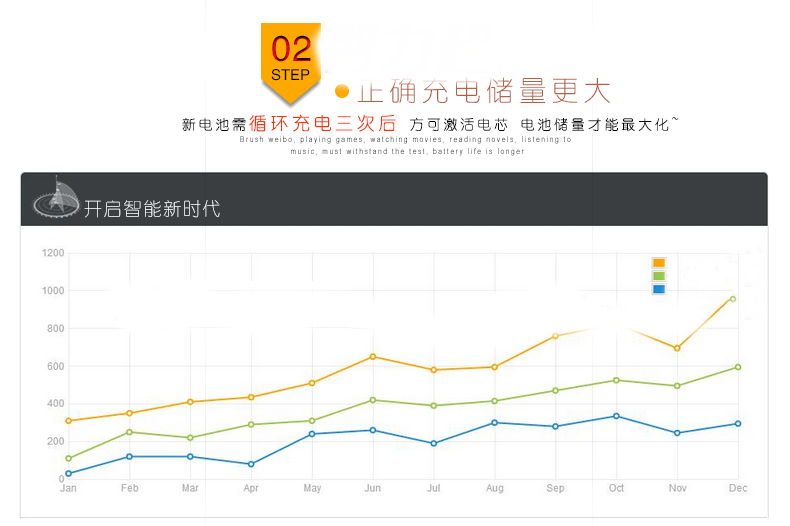Click the green line data point at Mar

pos(190,438)
